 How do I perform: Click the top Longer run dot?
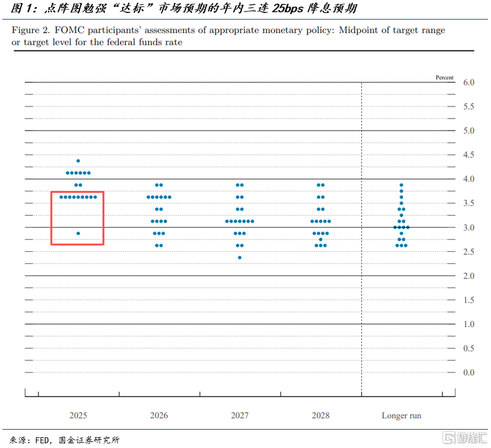coord(402,185)
